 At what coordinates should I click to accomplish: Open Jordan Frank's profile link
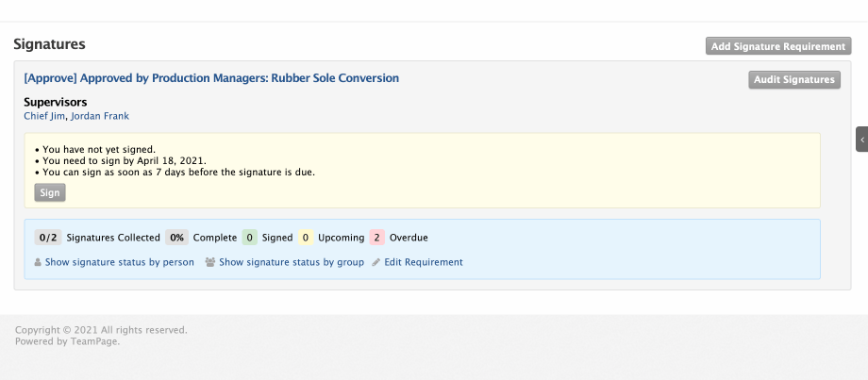(x=100, y=116)
